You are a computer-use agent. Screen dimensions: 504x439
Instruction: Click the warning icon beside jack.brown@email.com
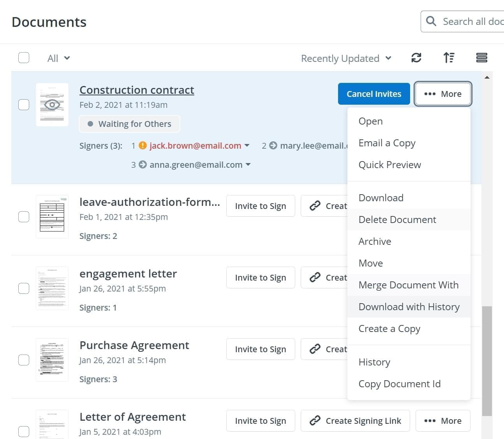click(x=143, y=146)
